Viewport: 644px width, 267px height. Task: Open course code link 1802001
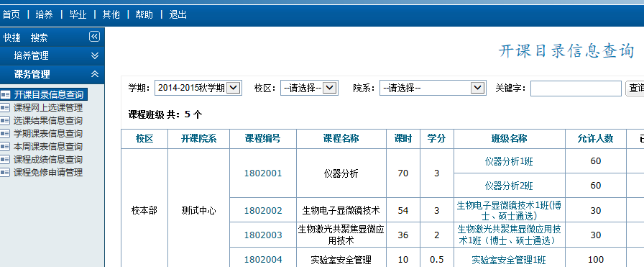[263, 173]
